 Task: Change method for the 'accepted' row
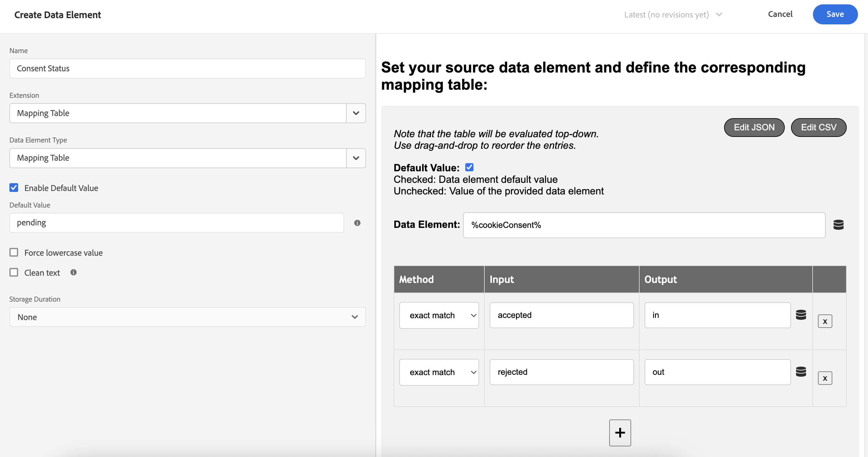coord(439,315)
